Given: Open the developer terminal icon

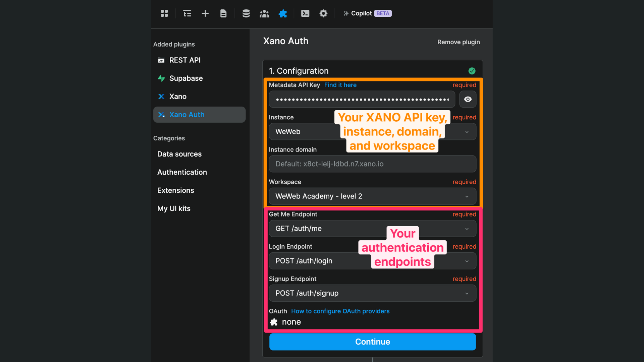Looking at the screenshot, I should (305, 13).
